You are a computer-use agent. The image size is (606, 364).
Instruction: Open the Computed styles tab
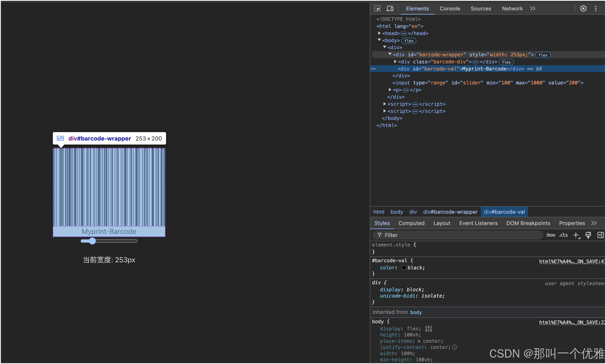[x=411, y=223]
